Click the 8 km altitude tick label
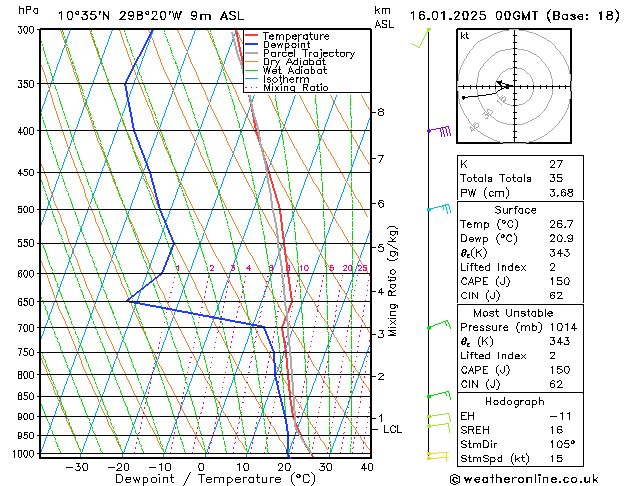The image size is (629, 486). [x=381, y=112]
